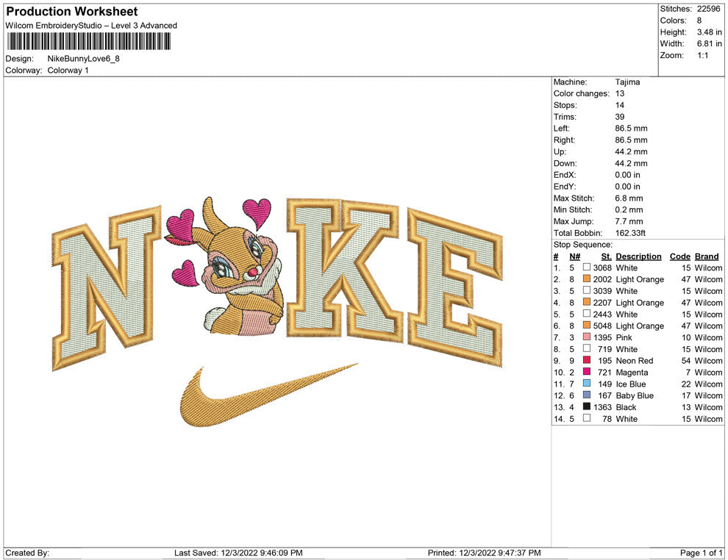Click the barcode under the worksheet title
Screen dimensions: 728x560
[88, 42]
